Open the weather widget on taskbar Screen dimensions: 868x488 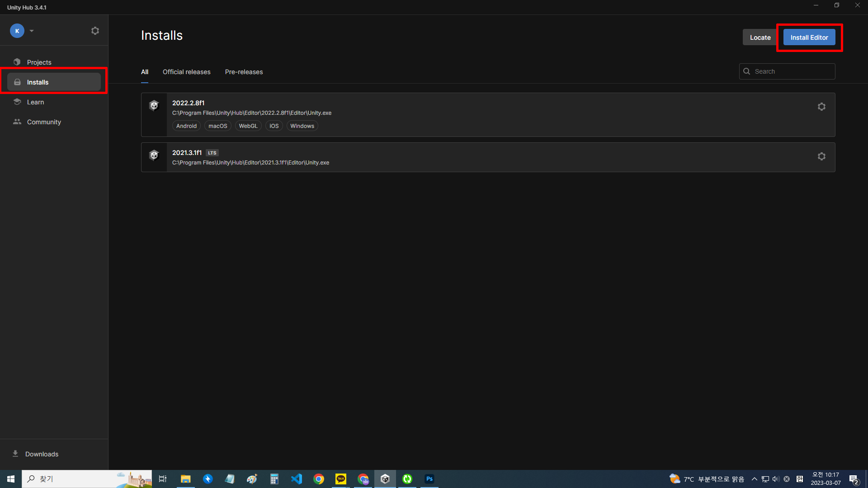tap(706, 479)
